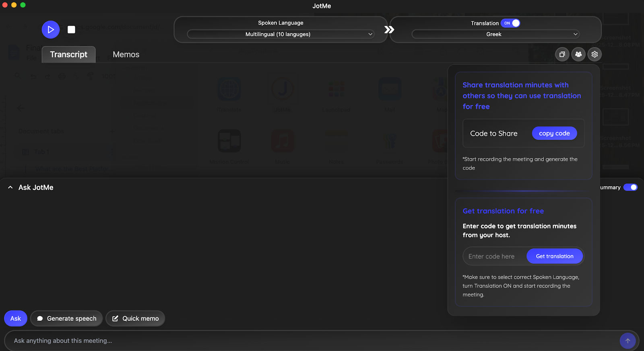Click the Get translation button
Image resolution: width=644 pixels, height=351 pixels.
(555, 256)
